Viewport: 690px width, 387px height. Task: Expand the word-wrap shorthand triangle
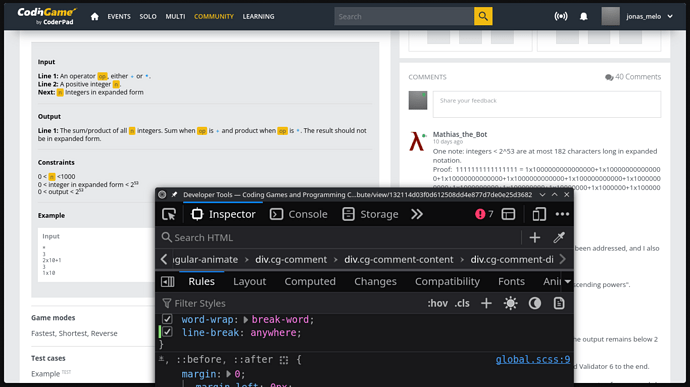246,320
